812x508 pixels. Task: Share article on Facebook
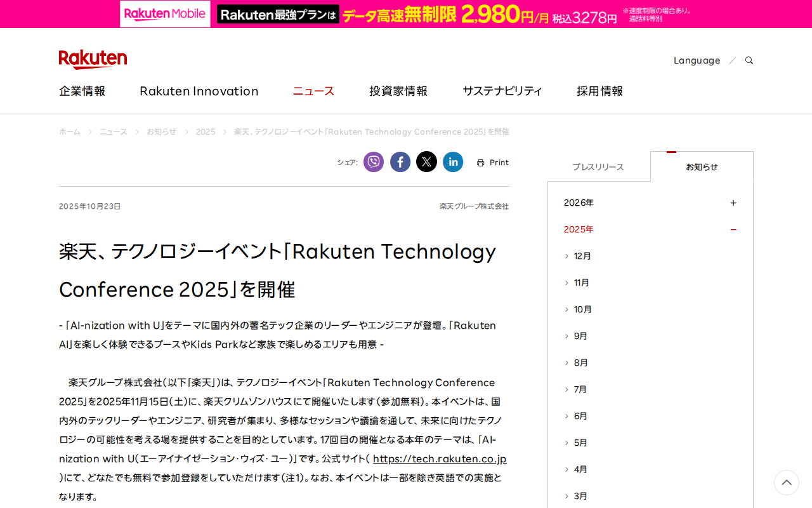(x=400, y=162)
